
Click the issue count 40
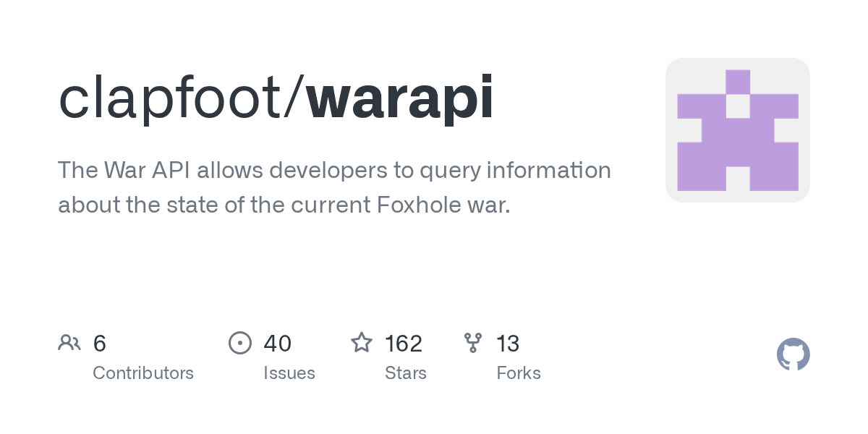[x=278, y=344]
